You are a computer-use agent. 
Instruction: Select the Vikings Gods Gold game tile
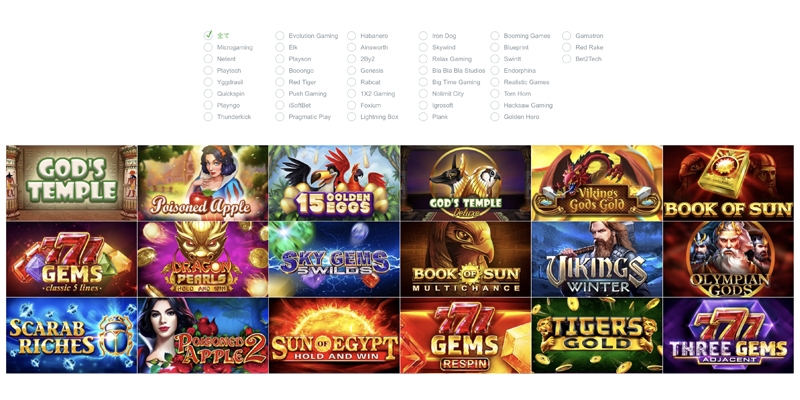597,183
